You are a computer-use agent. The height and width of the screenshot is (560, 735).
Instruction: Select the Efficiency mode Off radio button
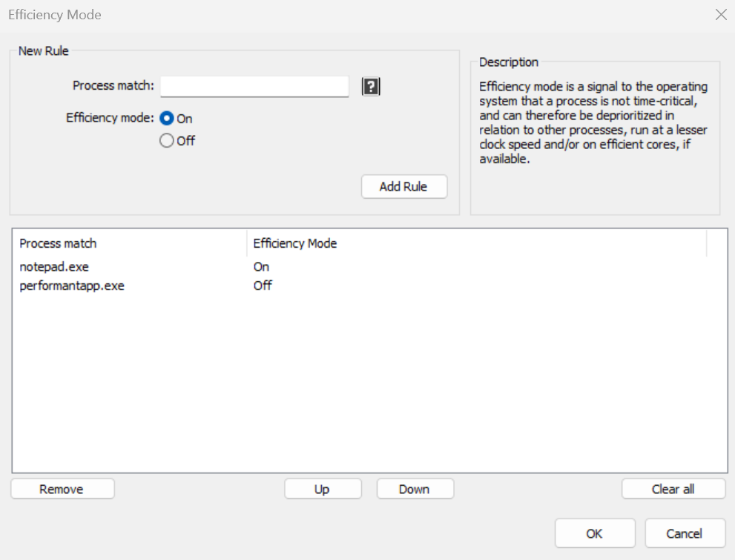coord(166,141)
